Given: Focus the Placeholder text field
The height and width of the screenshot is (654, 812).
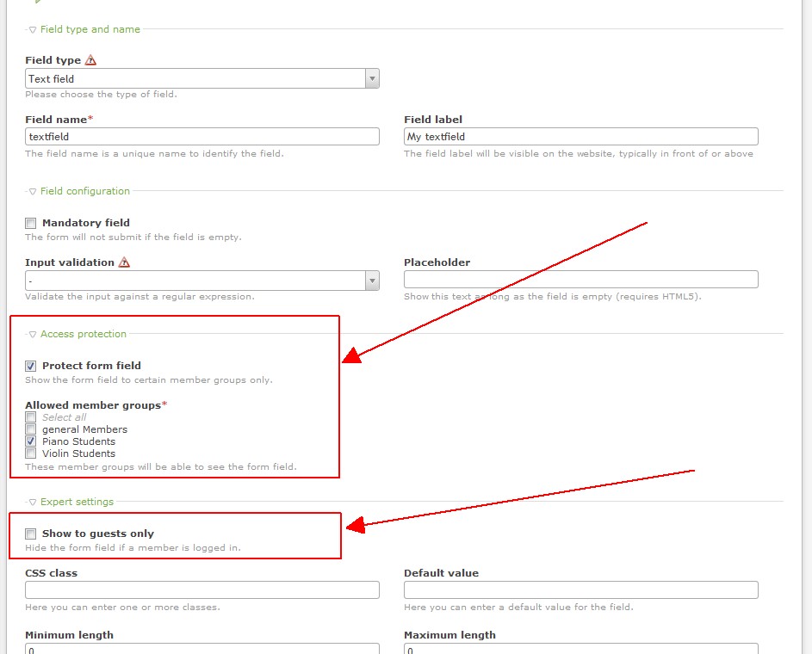Looking at the screenshot, I should pyautogui.click(x=580, y=280).
